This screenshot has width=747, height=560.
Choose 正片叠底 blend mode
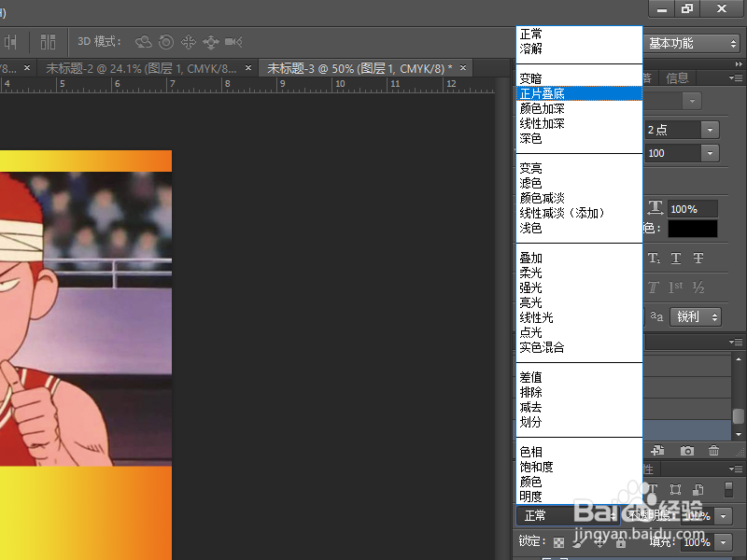click(579, 94)
